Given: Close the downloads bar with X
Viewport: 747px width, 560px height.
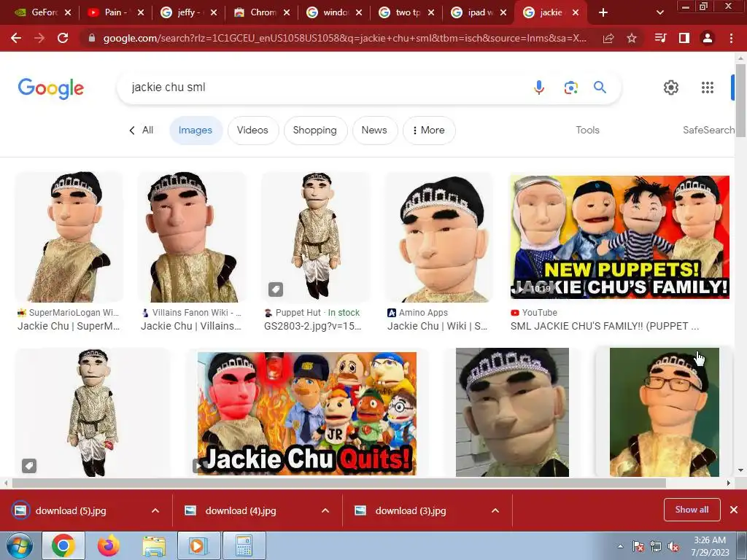Looking at the screenshot, I should click(734, 510).
